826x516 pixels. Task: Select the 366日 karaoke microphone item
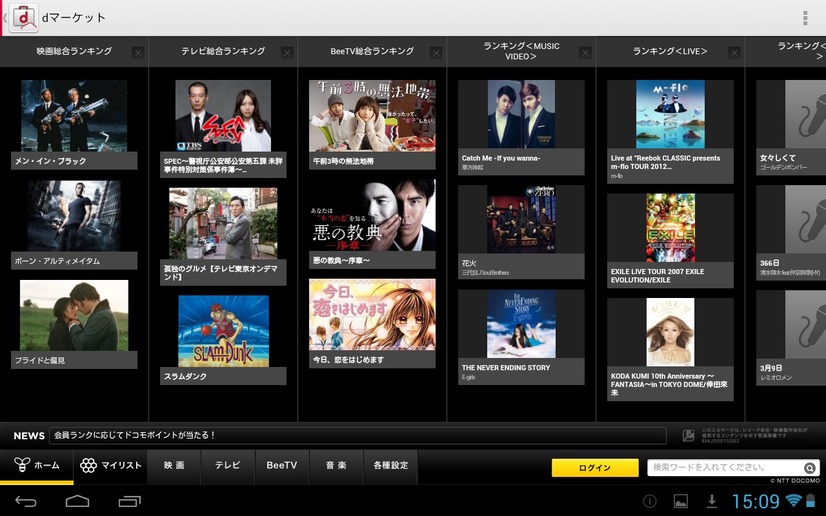(805, 219)
